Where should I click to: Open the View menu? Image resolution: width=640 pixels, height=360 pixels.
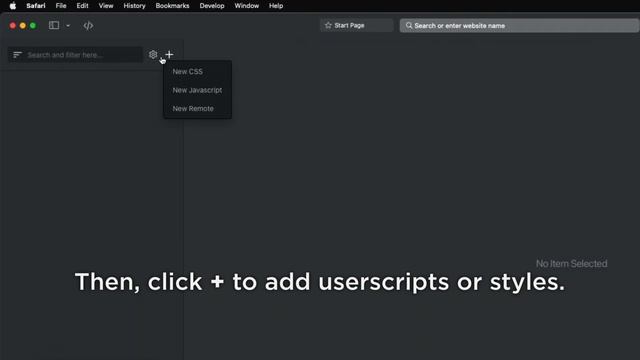tap(106, 6)
